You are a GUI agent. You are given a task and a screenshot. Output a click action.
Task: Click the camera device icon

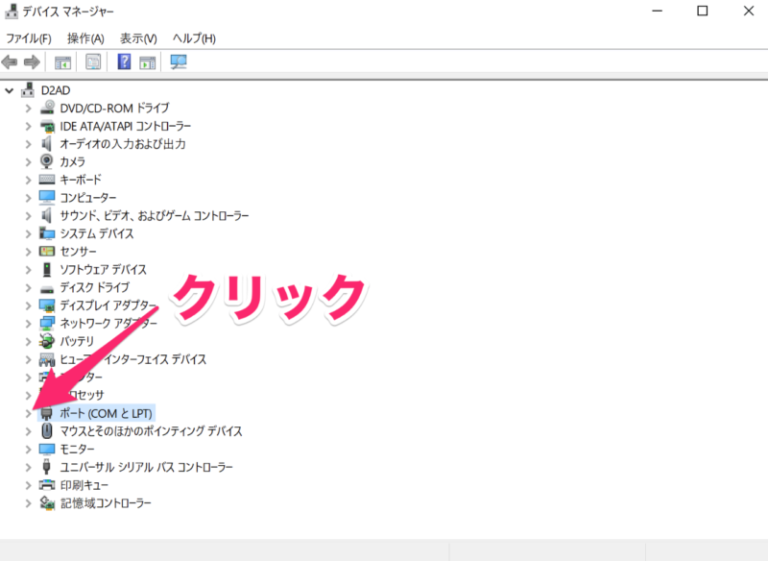click(x=47, y=162)
